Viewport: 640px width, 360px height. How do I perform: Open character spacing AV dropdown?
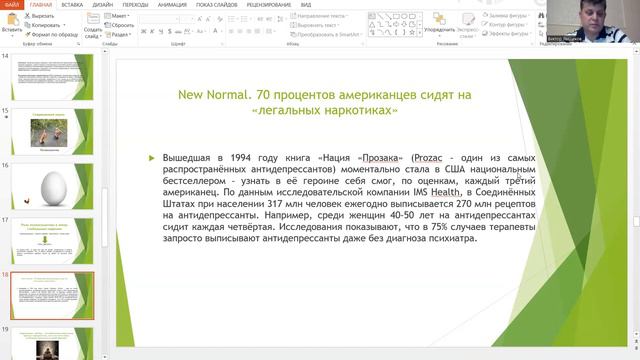[188, 31]
